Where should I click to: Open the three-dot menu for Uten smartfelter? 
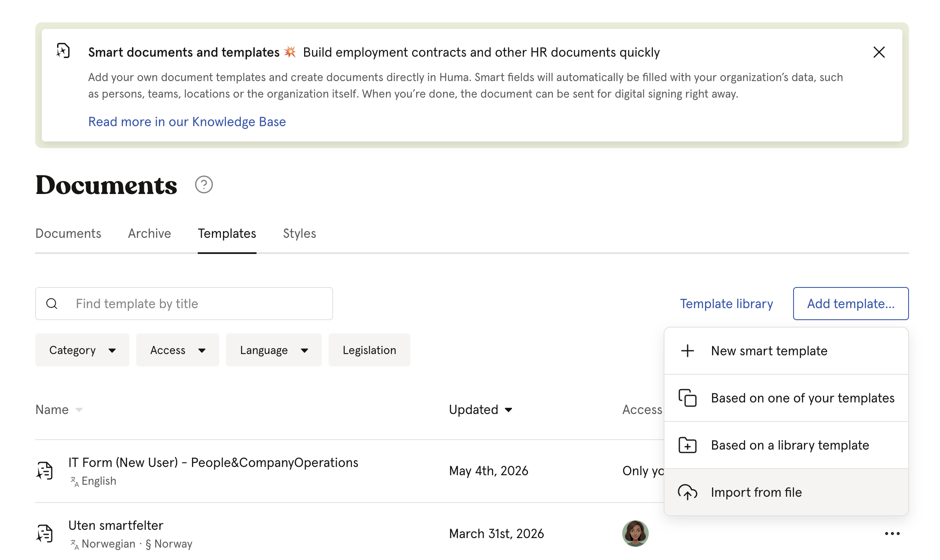(x=892, y=534)
